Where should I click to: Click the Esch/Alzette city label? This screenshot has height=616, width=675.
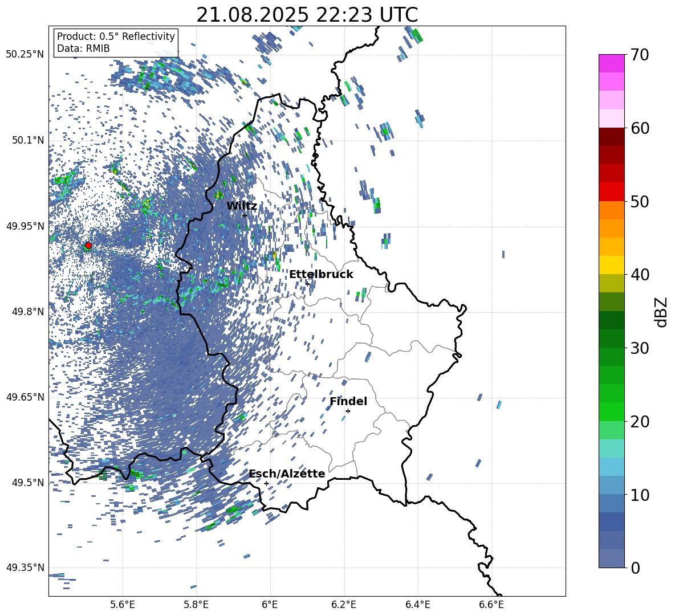[287, 474]
